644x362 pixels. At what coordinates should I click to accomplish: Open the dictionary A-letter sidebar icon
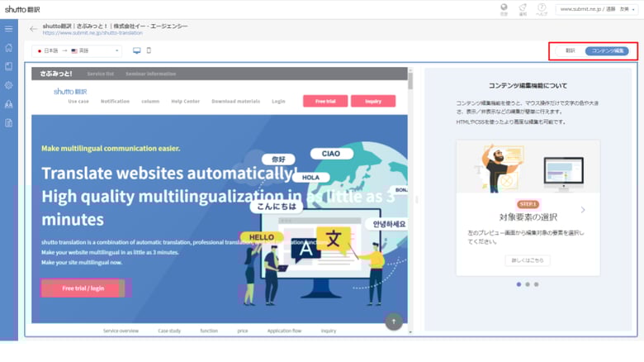coord(8,104)
